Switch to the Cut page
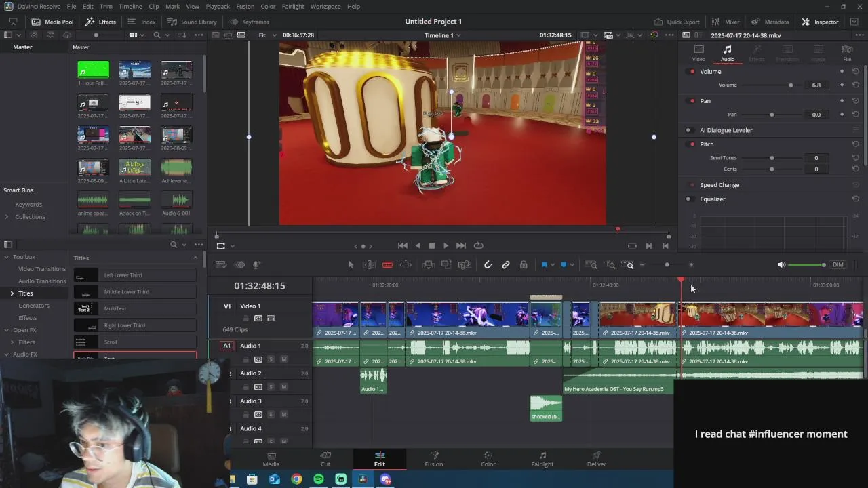The height and width of the screenshot is (488, 868). (x=325, y=460)
